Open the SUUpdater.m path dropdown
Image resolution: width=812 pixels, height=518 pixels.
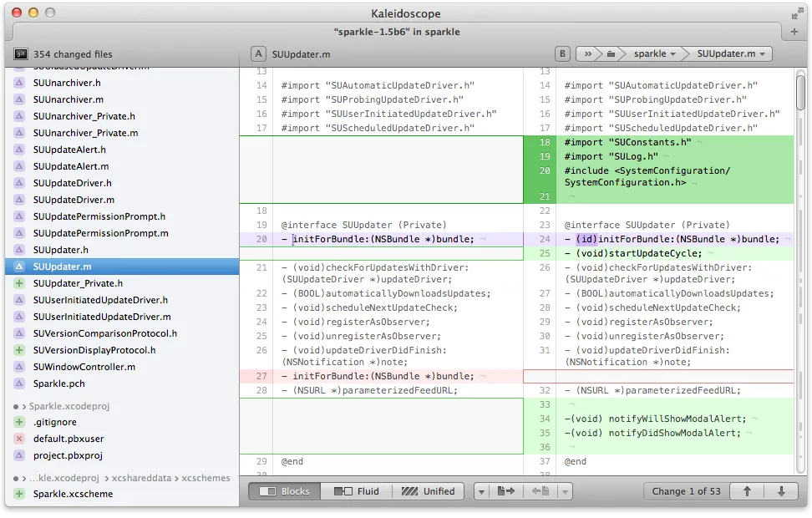click(x=731, y=53)
